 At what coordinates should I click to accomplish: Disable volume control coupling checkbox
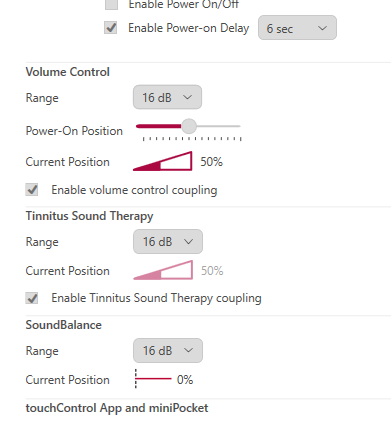pos(32,190)
